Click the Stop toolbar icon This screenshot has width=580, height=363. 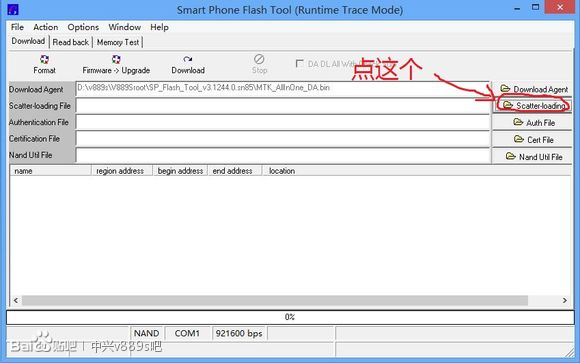259,64
